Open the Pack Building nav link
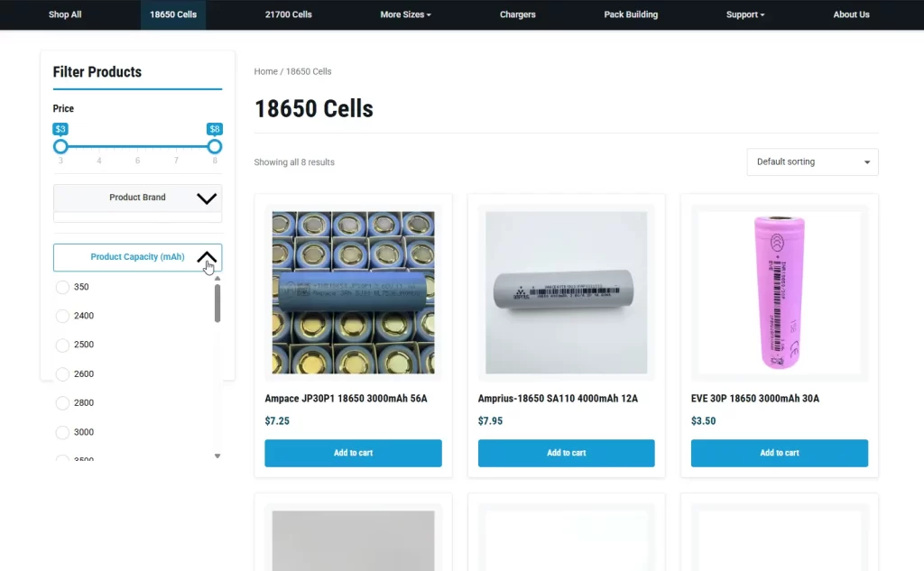 click(631, 14)
